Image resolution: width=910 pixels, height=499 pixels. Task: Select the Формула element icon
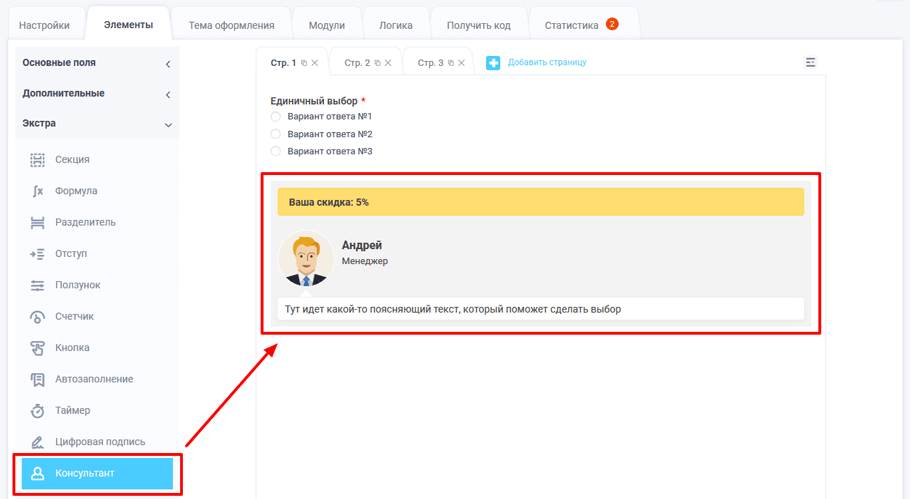38,191
